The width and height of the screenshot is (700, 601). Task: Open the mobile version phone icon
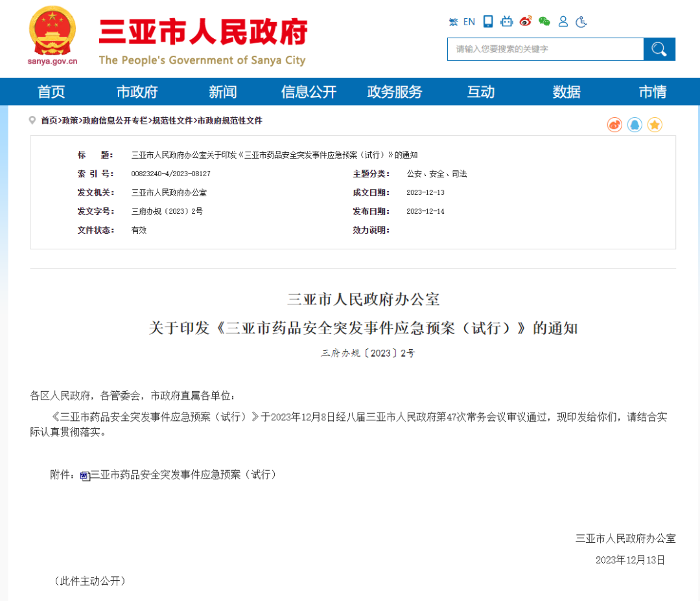[488, 21]
